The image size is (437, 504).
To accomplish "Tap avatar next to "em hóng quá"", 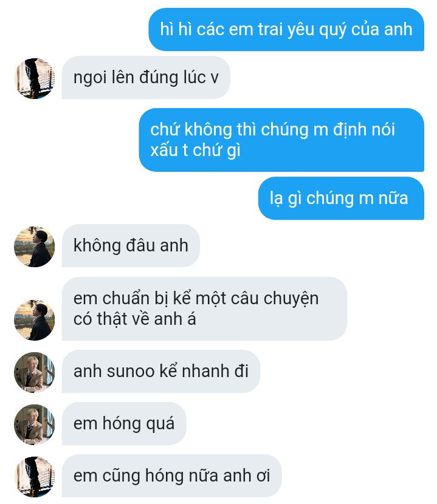I will click(35, 424).
